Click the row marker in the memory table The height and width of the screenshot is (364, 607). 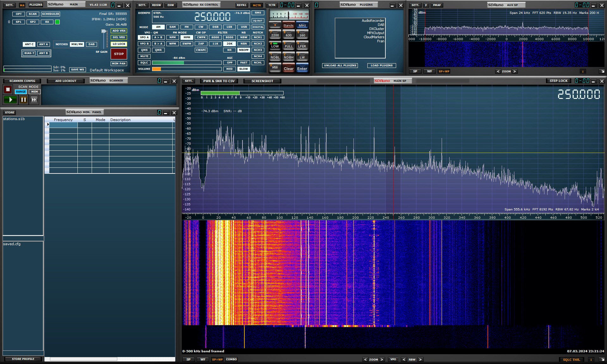pyautogui.click(x=48, y=124)
